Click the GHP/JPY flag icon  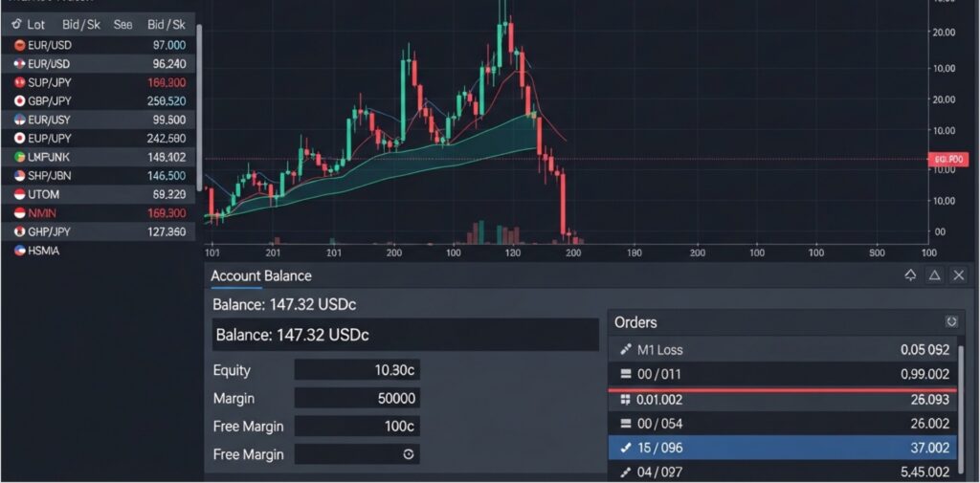(x=19, y=231)
